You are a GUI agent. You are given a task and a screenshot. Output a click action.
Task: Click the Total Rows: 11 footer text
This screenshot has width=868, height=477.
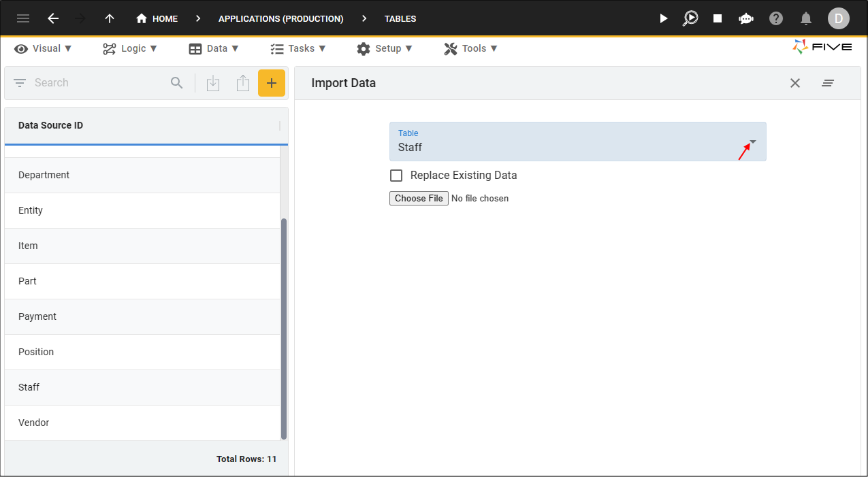click(x=246, y=459)
